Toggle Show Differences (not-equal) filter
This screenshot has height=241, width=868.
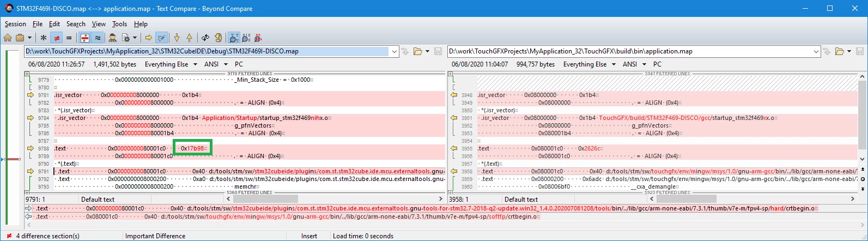click(x=56, y=38)
